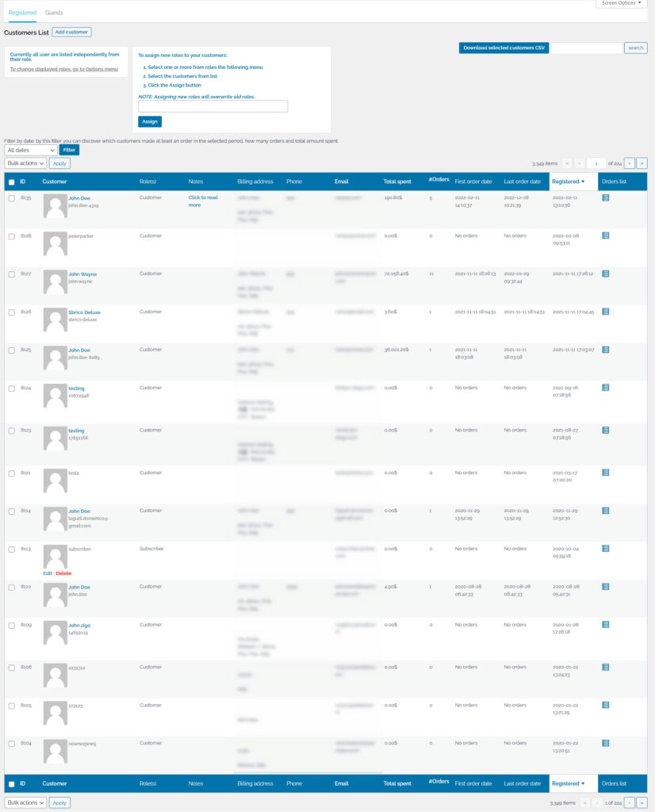The height and width of the screenshot is (812, 655).
Task: Open orders list icon for peterparker
Action: point(605,236)
